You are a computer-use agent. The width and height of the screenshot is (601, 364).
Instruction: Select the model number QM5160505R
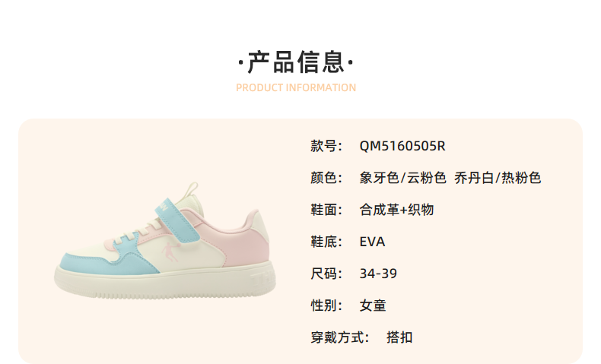tap(402, 146)
